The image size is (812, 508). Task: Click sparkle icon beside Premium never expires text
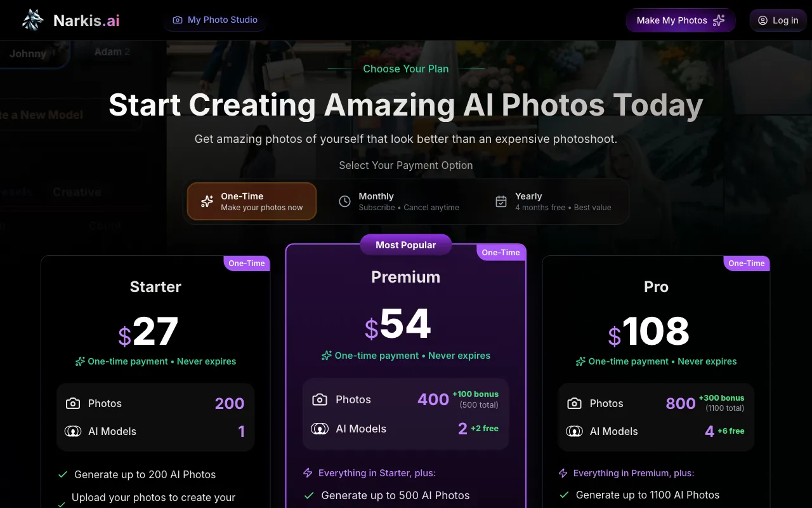(327, 356)
